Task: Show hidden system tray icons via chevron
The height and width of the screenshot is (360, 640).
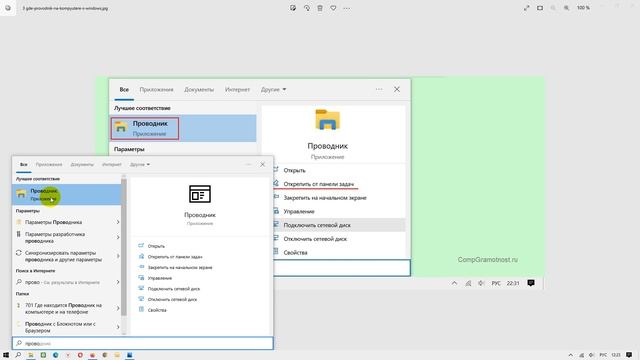Action: tap(571, 355)
